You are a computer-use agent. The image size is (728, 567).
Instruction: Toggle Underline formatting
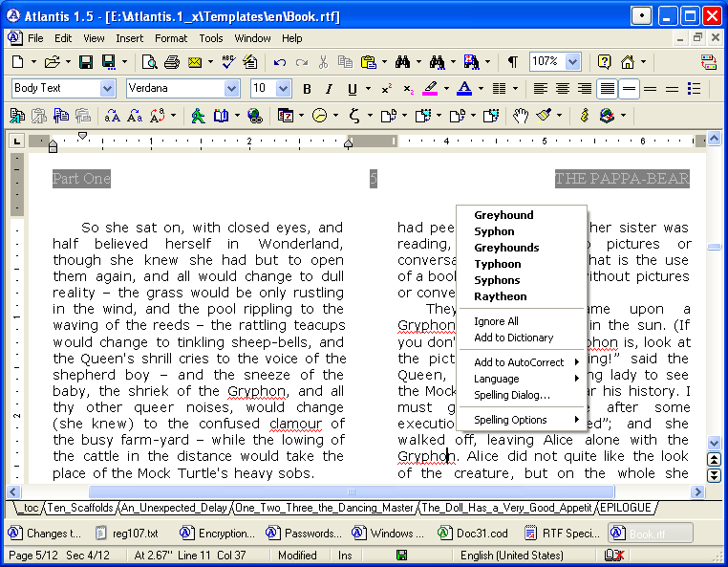pos(352,89)
